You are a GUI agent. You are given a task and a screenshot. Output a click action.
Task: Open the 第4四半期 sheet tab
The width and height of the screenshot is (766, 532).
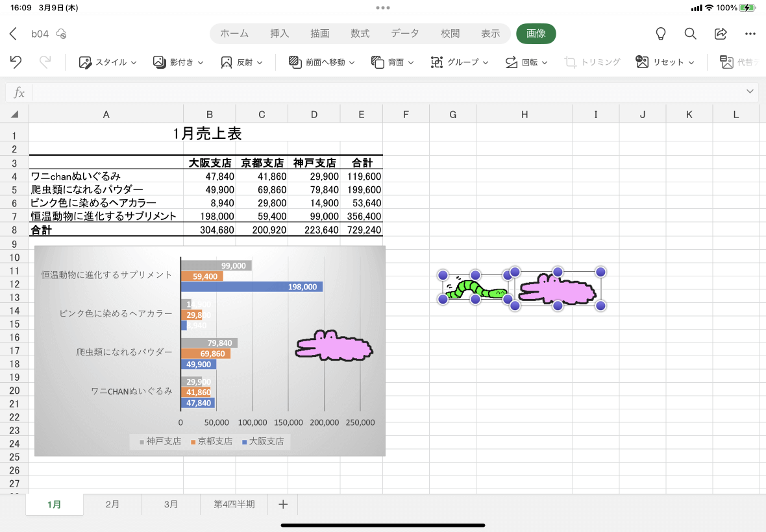[x=234, y=504]
